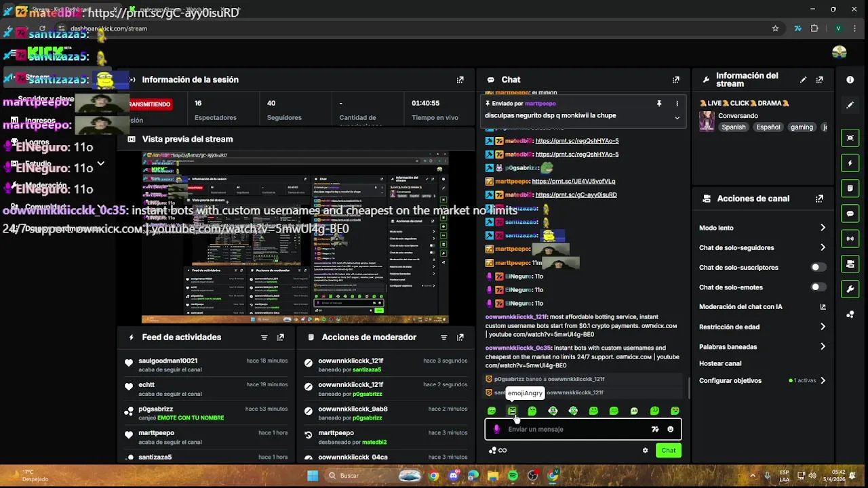Expand Chat de solo-seguidores options
Screen dimensions: 868x488
[x=823, y=247]
